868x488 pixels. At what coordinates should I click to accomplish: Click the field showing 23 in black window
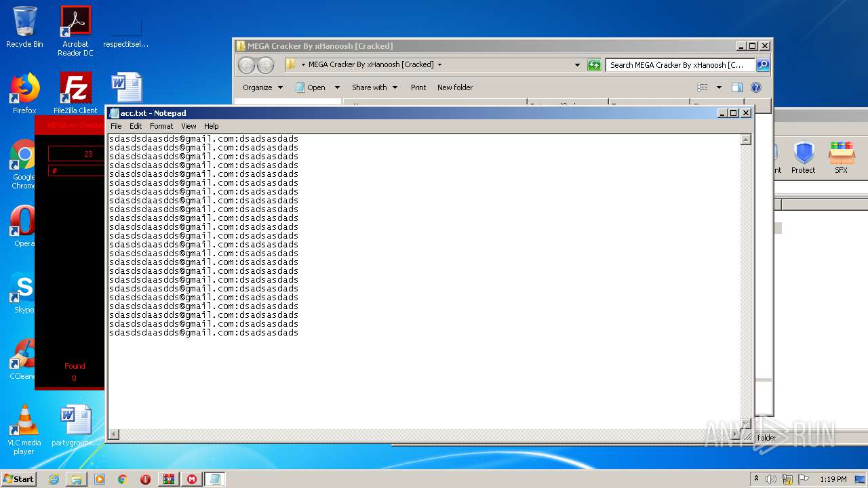coord(77,154)
